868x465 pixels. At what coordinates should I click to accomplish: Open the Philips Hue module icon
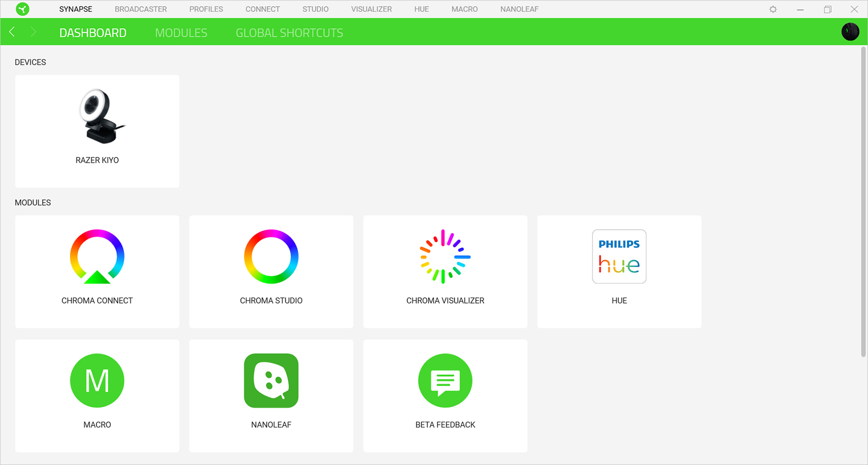pos(619,256)
